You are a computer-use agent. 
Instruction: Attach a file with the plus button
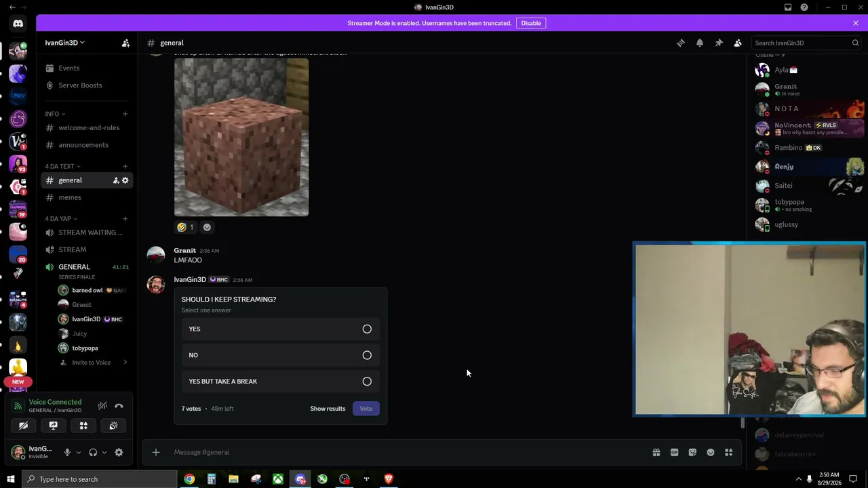pyautogui.click(x=156, y=452)
